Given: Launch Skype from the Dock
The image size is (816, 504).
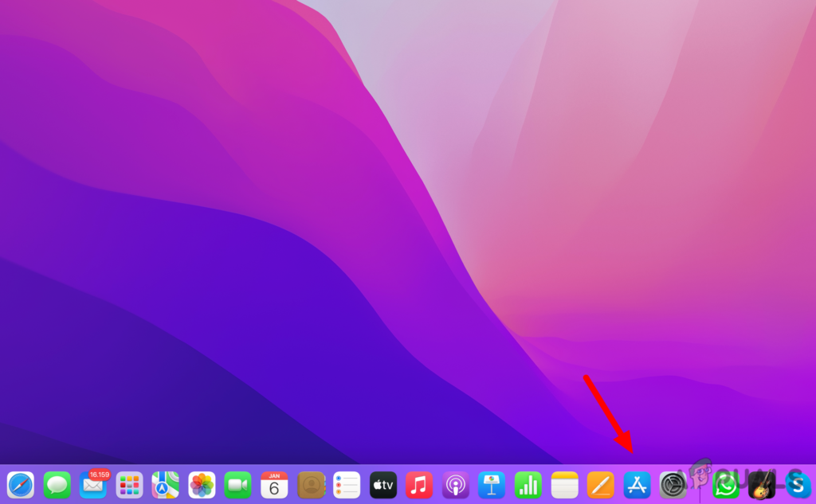Looking at the screenshot, I should coord(798,485).
